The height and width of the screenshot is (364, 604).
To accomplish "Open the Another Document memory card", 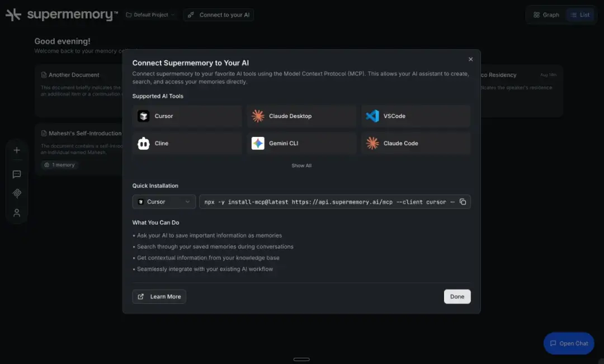I will point(79,91).
